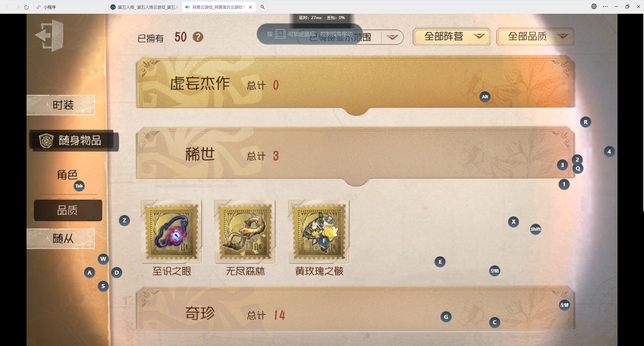
Task: Open the globe language icon
Action: point(594,6)
